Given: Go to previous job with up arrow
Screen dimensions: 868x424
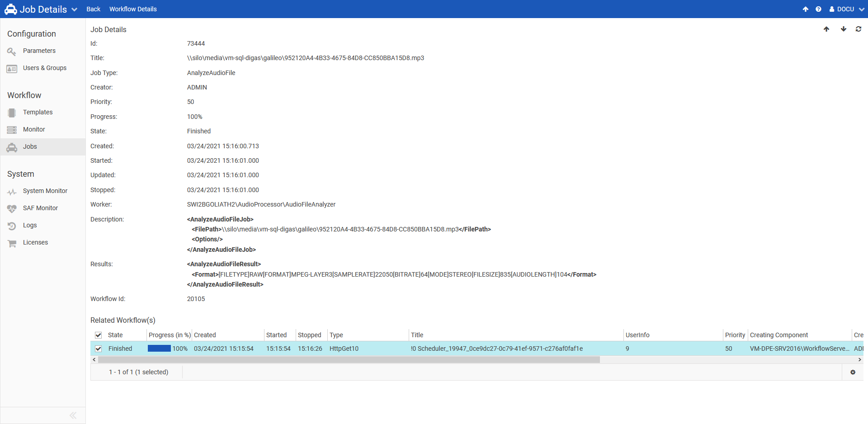Looking at the screenshot, I should [x=826, y=29].
